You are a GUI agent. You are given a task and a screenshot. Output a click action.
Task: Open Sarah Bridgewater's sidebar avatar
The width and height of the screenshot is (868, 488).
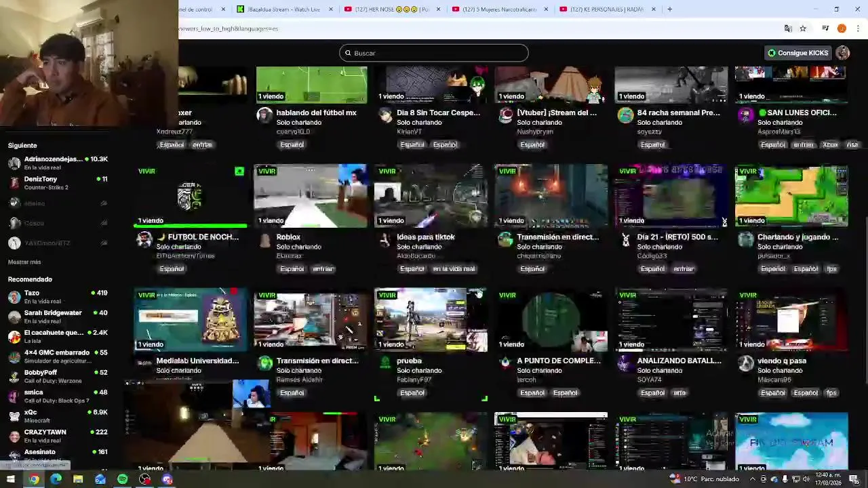point(14,317)
